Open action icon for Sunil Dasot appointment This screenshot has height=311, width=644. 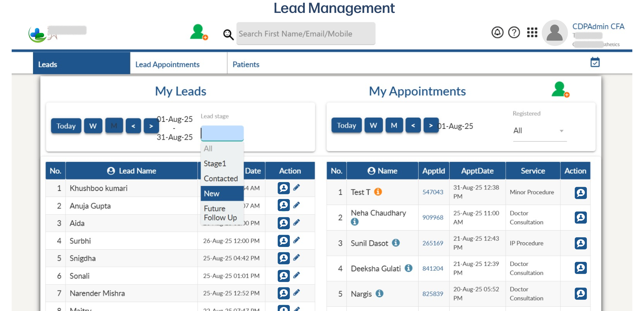(x=581, y=243)
